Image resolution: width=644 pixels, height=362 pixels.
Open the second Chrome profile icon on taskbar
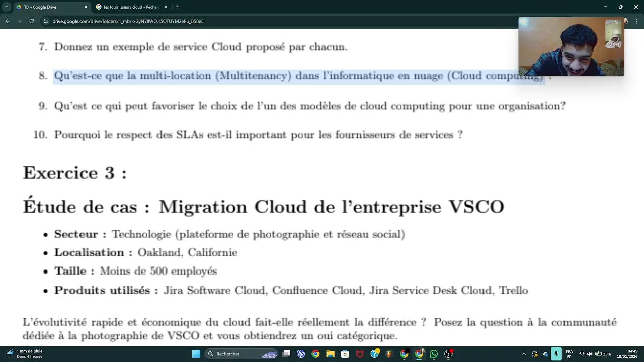404,354
